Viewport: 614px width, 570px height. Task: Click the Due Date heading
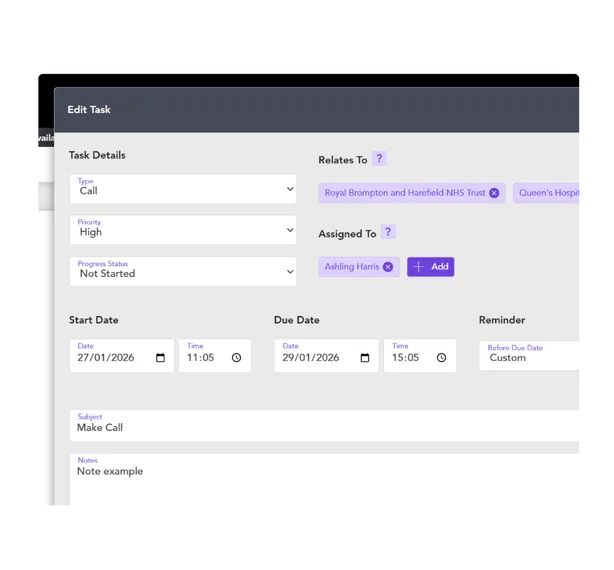[297, 320]
